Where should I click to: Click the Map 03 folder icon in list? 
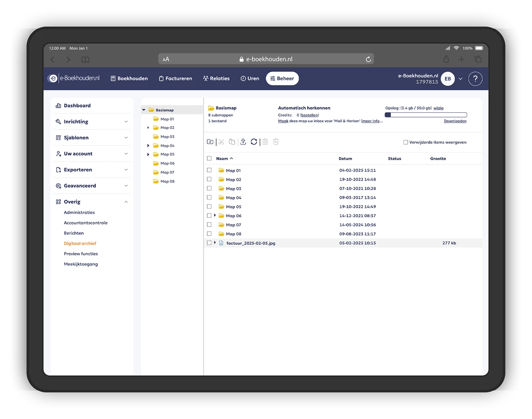[x=222, y=188]
